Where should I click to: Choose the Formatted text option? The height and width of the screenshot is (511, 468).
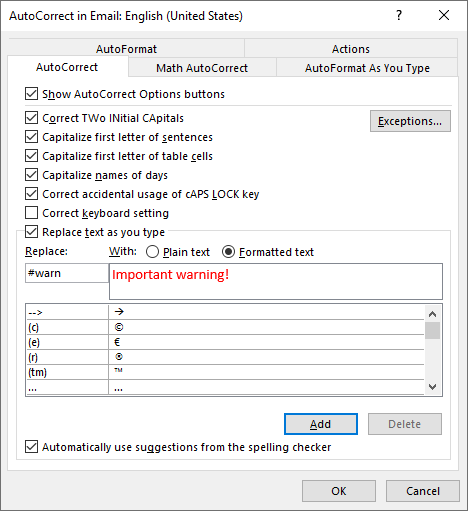click(x=228, y=252)
